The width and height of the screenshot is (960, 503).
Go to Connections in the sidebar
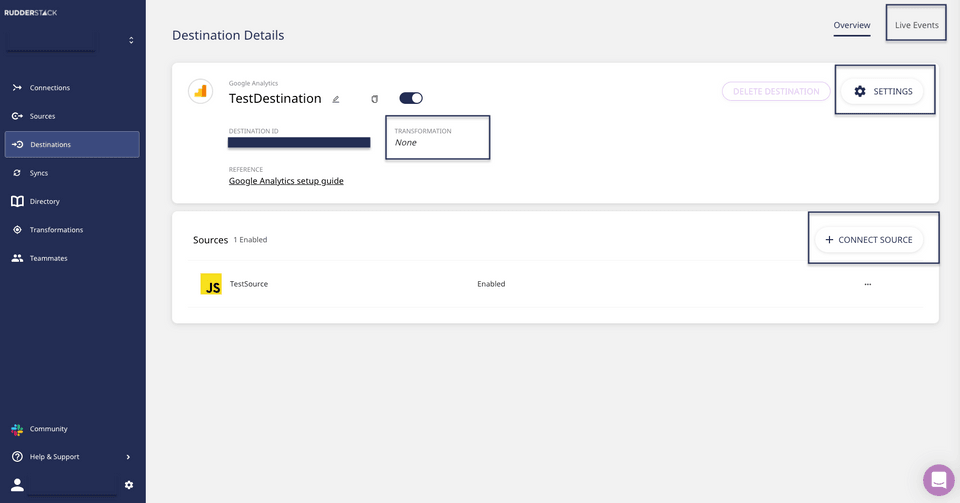pyautogui.click(x=49, y=88)
